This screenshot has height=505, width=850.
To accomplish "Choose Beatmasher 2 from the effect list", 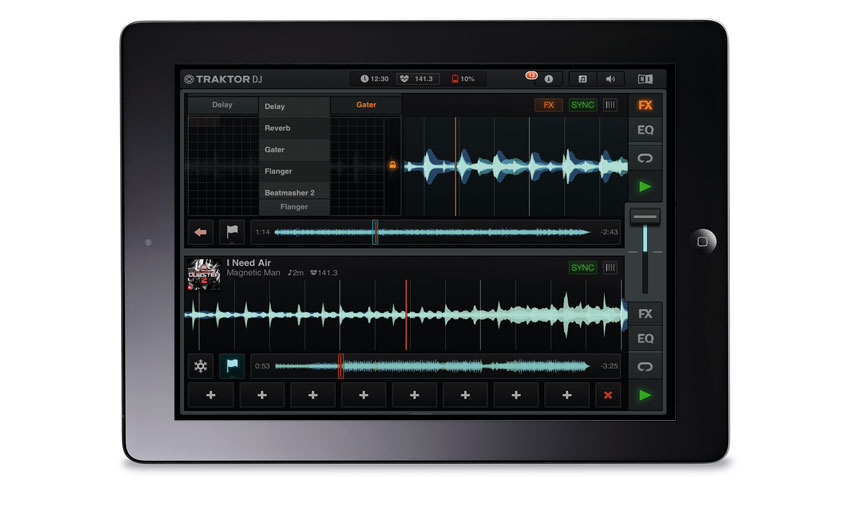I will click(294, 192).
